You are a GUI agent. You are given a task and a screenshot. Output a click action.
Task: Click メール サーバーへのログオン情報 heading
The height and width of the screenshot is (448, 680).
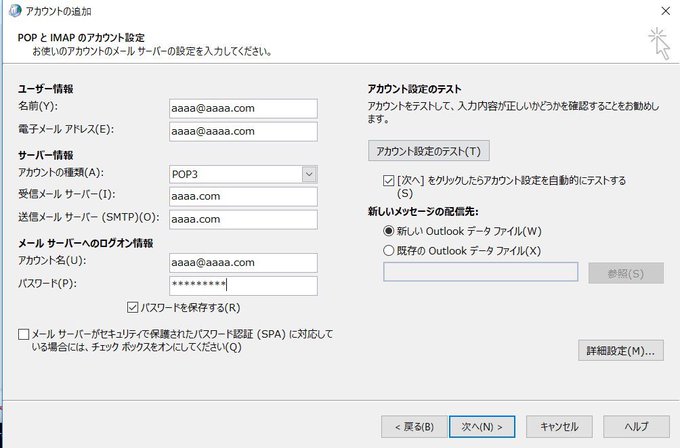(85, 243)
